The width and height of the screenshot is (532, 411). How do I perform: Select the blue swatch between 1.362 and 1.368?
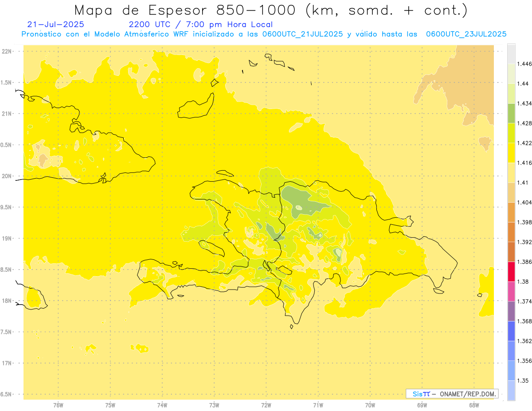[x=511, y=331]
